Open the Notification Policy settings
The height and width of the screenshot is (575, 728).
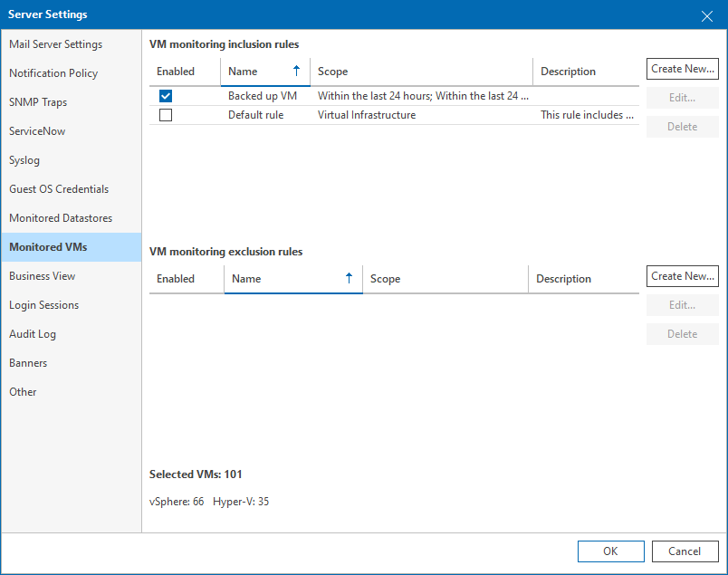pyautogui.click(x=54, y=72)
